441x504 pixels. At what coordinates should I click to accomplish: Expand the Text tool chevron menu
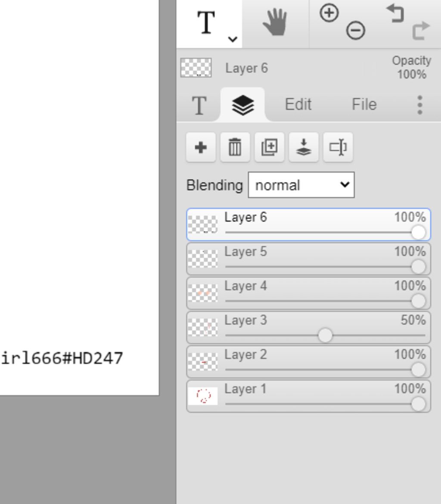[x=233, y=39]
